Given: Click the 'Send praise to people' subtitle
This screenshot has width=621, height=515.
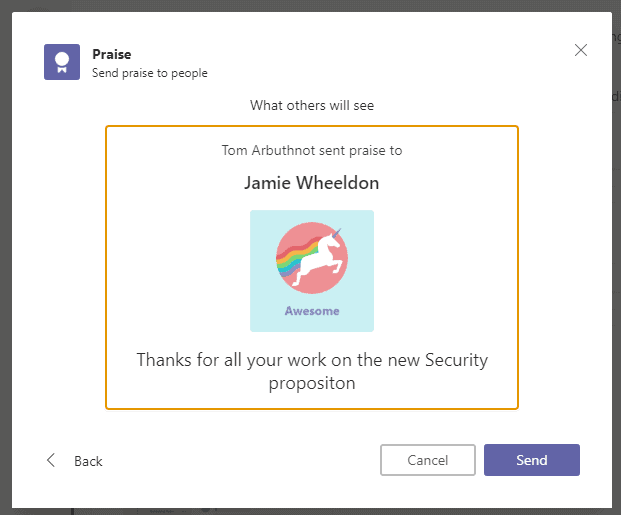Looking at the screenshot, I should pos(150,72).
